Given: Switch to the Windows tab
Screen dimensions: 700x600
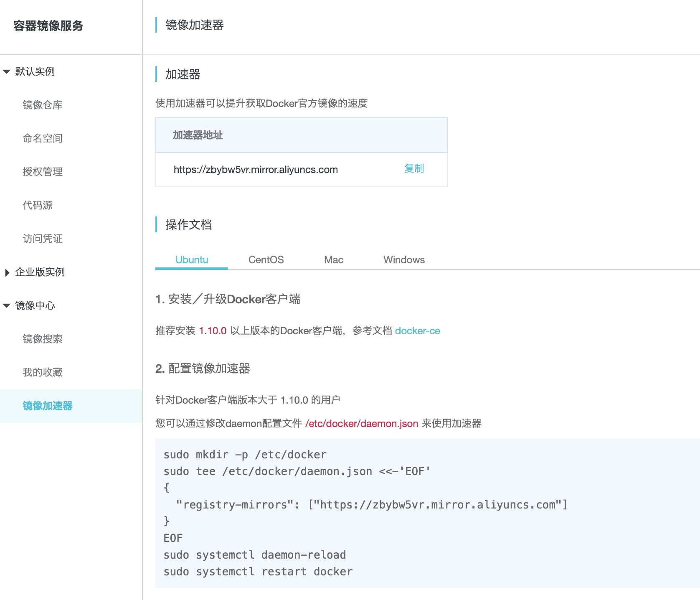Looking at the screenshot, I should coord(404,259).
